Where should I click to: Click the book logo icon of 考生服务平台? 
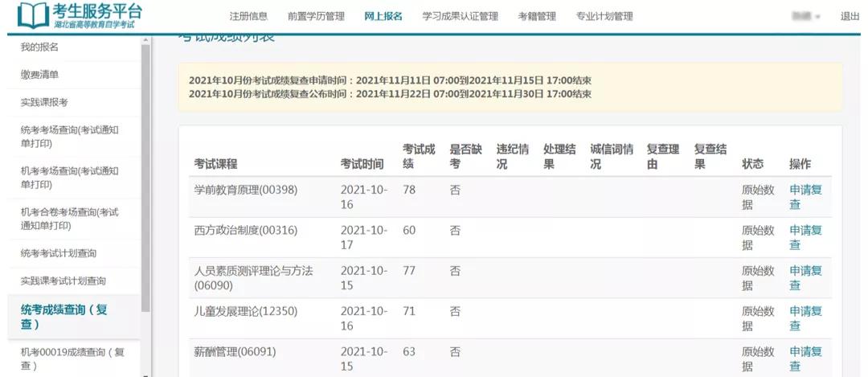click(33, 15)
